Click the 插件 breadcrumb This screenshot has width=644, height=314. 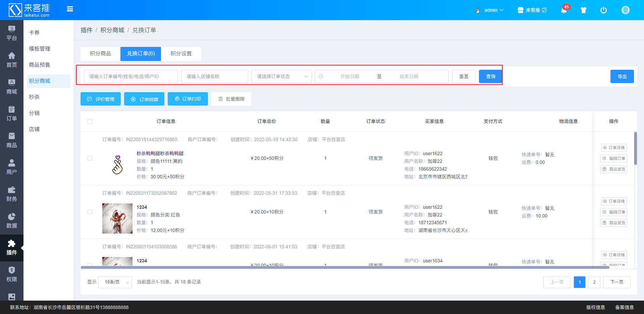point(87,30)
